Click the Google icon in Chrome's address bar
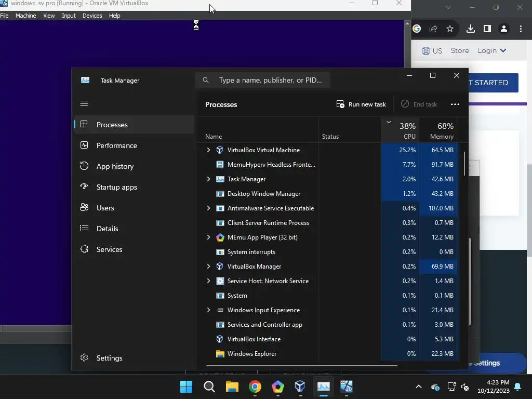Screen dimensions: 532x399 pyautogui.click(x=417, y=29)
